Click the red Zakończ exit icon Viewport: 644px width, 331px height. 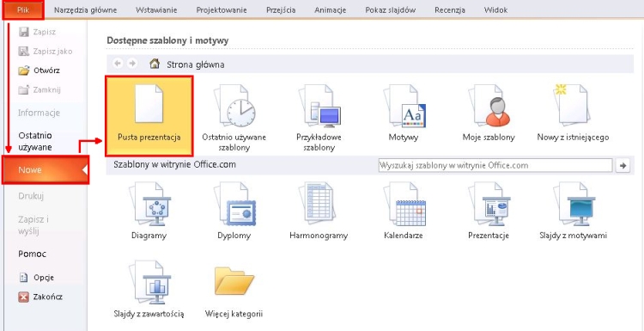click(24, 297)
